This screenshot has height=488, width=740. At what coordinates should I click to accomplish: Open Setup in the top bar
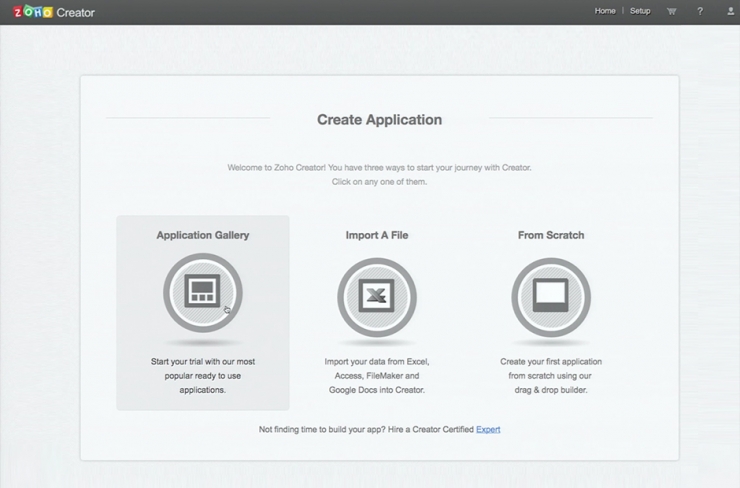click(x=640, y=11)
